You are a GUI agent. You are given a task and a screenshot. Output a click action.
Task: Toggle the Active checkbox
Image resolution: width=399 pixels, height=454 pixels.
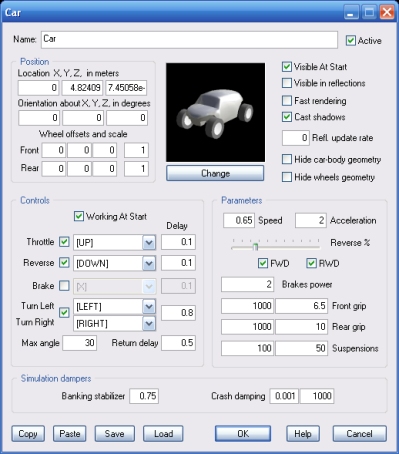coord(350,41)
